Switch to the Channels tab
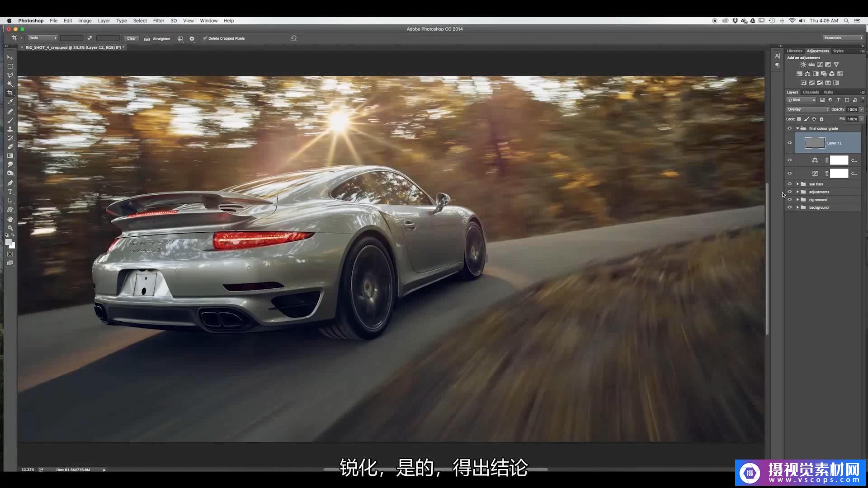 (x=811, y=92)
